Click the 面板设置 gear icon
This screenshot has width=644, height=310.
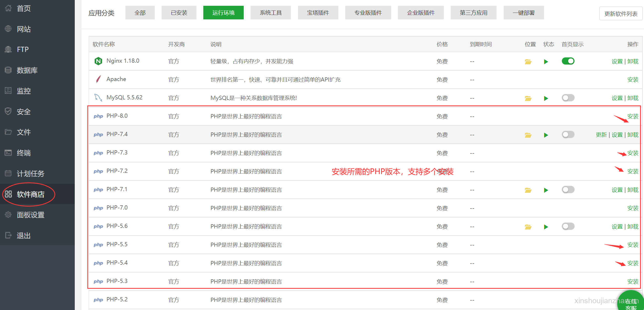click(8, 215)
